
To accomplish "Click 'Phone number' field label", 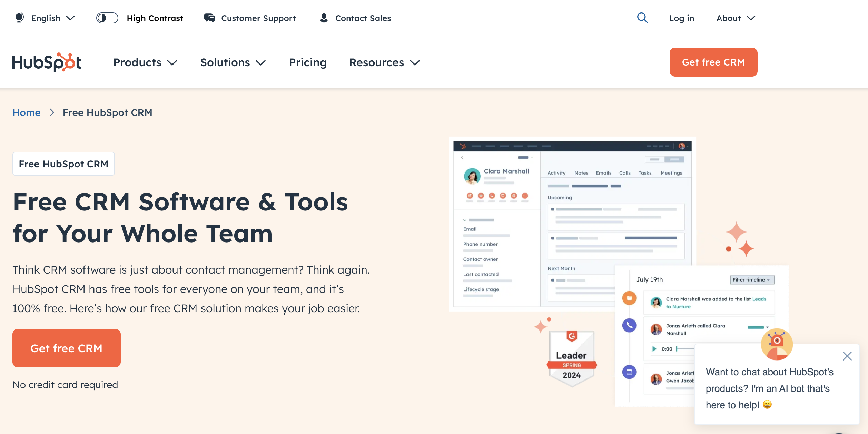I will 481,244.
